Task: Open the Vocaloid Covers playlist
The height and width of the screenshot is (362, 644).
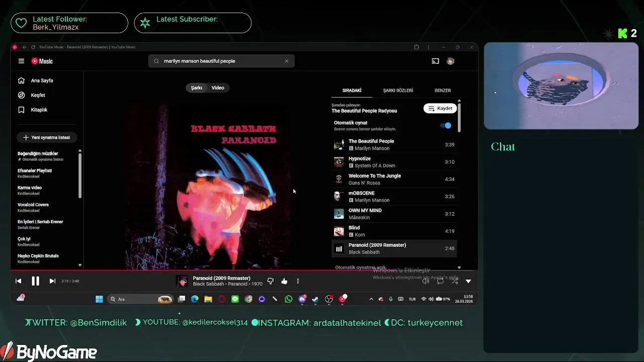Action: coord(46,208)
